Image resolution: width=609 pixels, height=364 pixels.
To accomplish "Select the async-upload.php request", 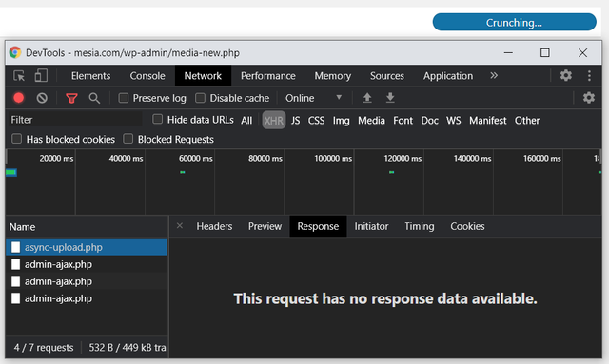I will pos(87,247).
